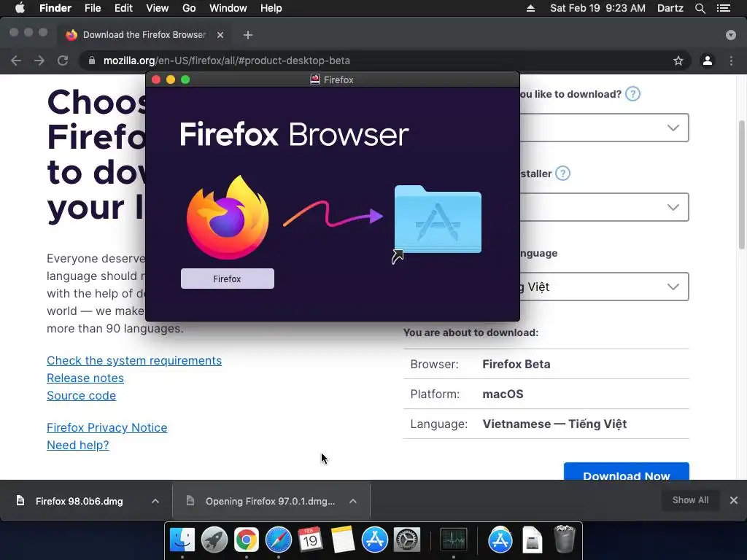Close the Chrome downloads bar
The width and height of the screenshot is (747, 560).
coord(734,500)
